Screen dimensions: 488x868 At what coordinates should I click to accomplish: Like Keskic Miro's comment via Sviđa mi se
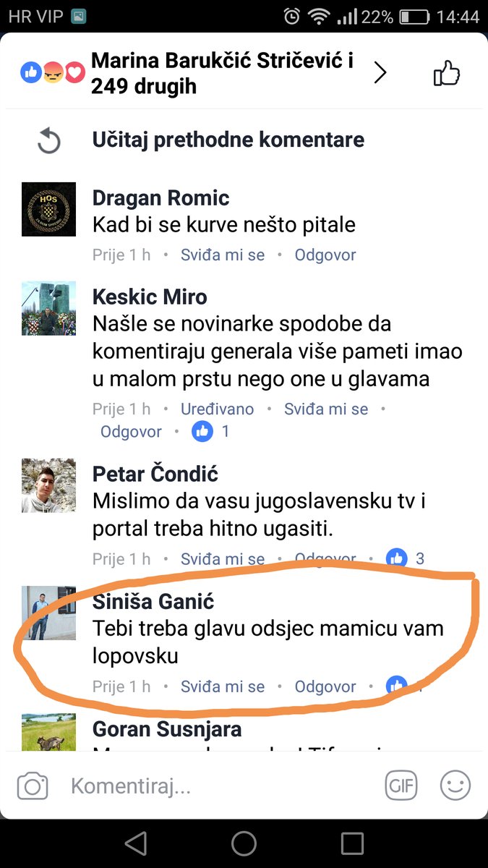[x=326, y=409]
